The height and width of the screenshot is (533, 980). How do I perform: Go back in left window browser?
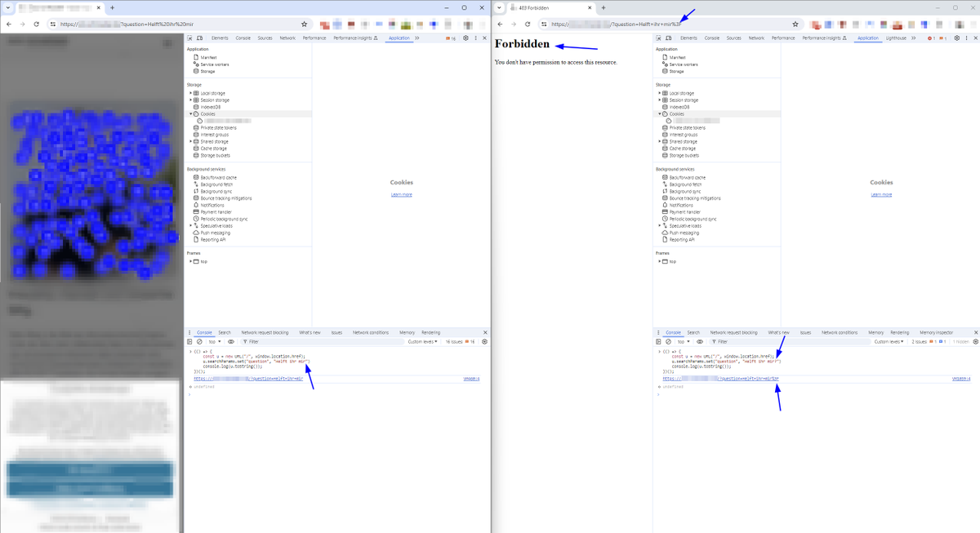(x=9, y=24)
